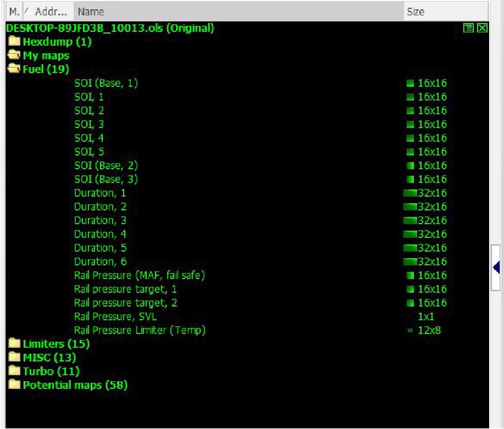
Task: Sort by the Size column header
Action: [446, 12]
